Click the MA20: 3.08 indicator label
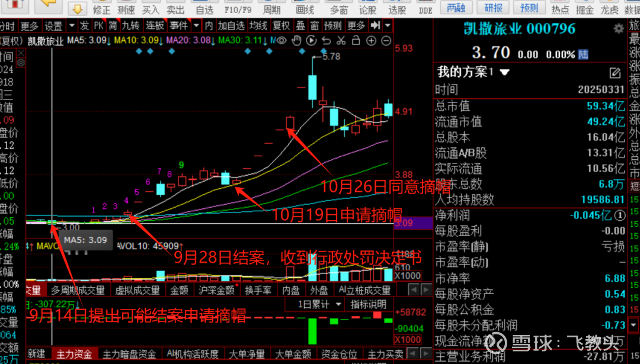640x364 pixels. coord(189,41)
